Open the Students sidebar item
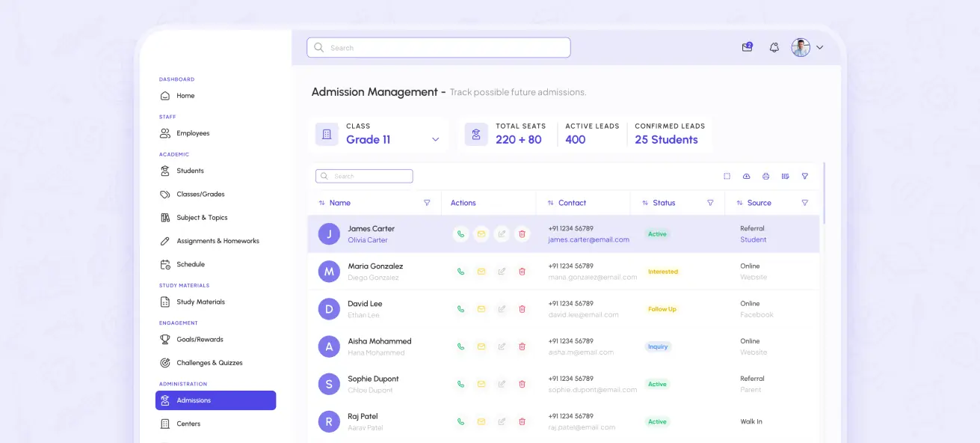The image size is (980, 443). pos(215,171)
